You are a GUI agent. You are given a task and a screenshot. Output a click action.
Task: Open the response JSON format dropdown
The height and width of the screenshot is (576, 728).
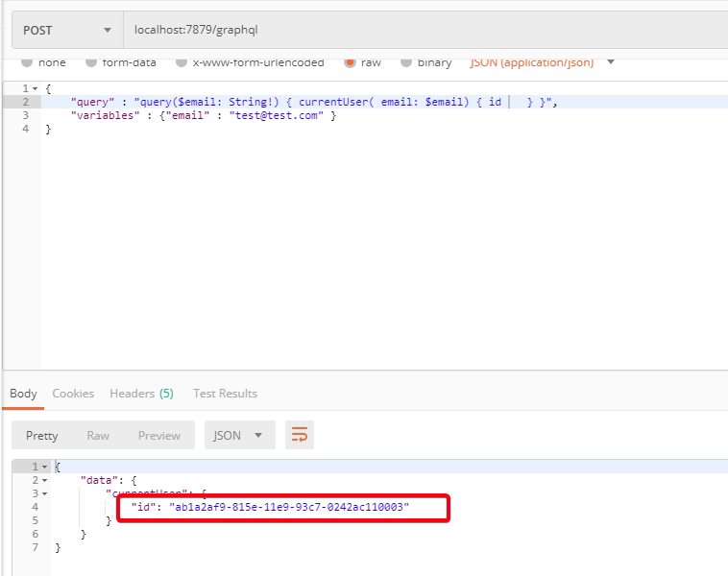click(238, 435)
